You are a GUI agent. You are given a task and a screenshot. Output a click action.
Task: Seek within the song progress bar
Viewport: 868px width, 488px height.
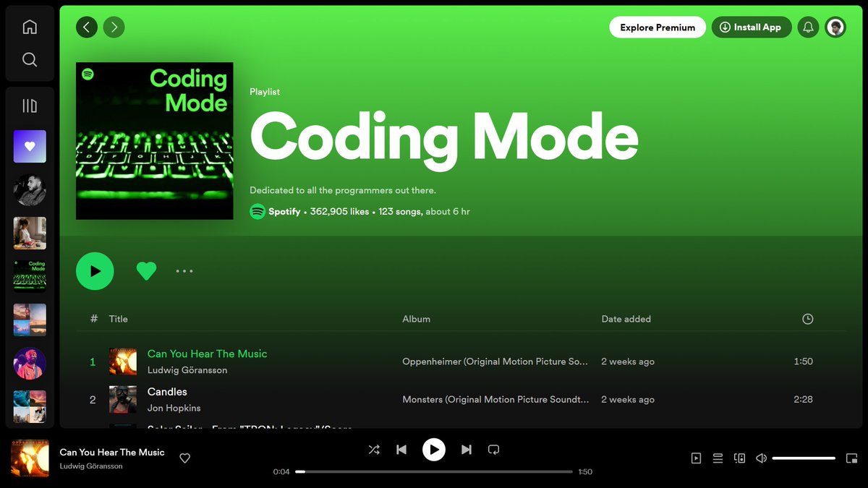(434, 472)
